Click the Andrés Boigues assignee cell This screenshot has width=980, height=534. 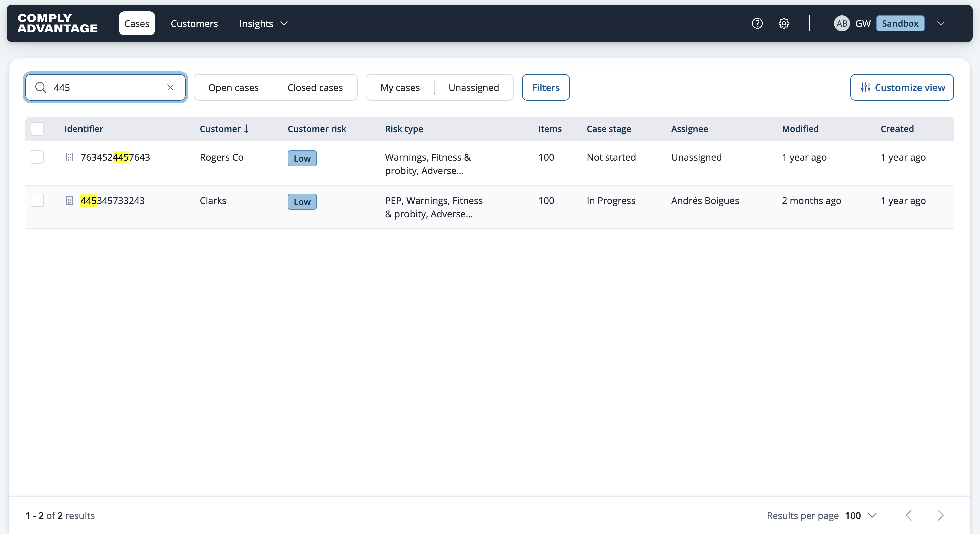click(x=705, y=200)
